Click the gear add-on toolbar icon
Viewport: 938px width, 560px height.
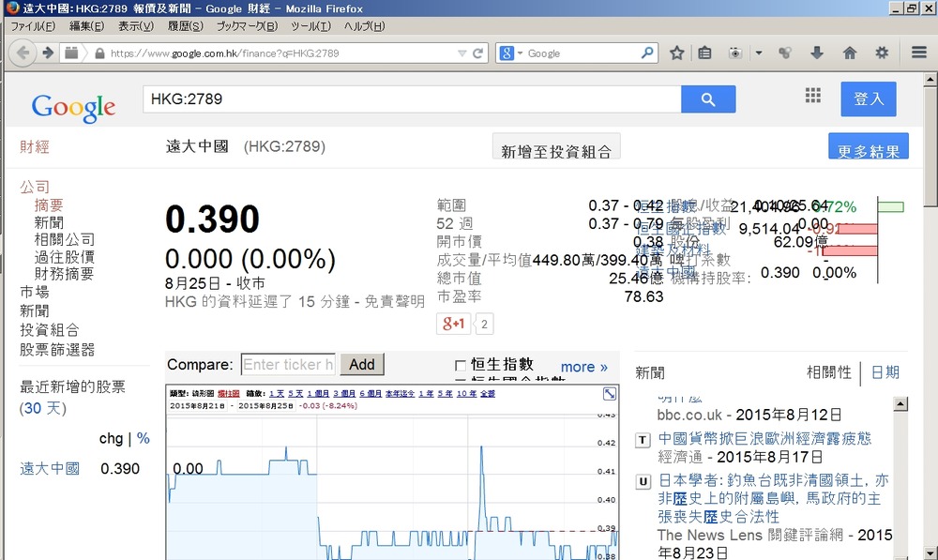882,53
